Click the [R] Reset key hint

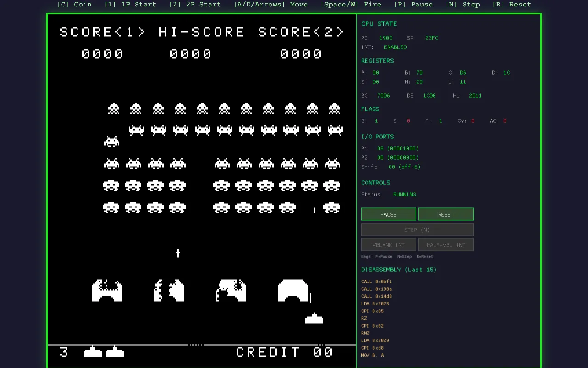tap(512, 4)
